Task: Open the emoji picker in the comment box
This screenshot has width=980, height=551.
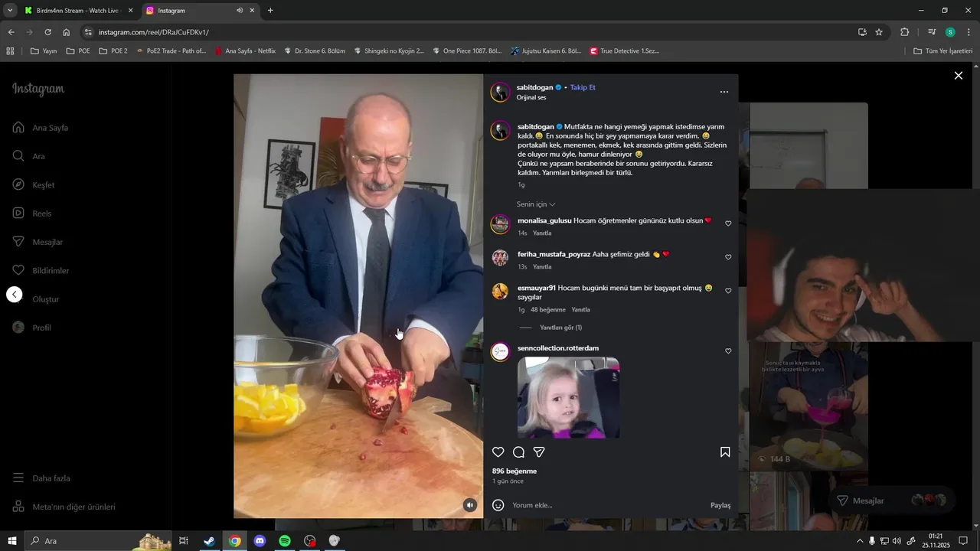Action: coord(498,505)
